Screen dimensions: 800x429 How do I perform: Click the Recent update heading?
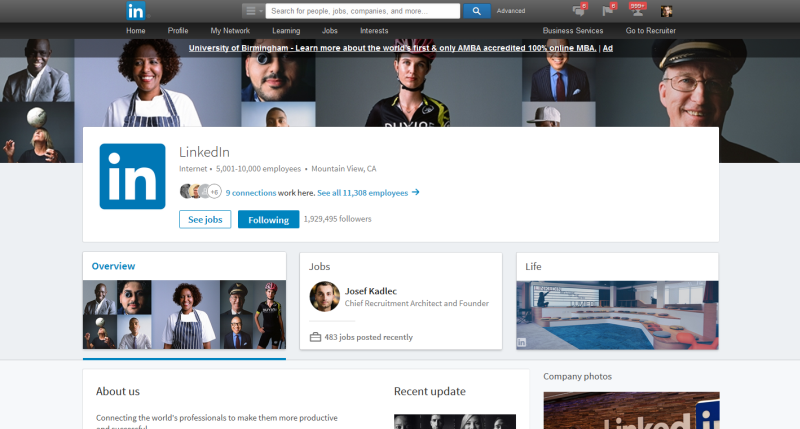(430, 391)
